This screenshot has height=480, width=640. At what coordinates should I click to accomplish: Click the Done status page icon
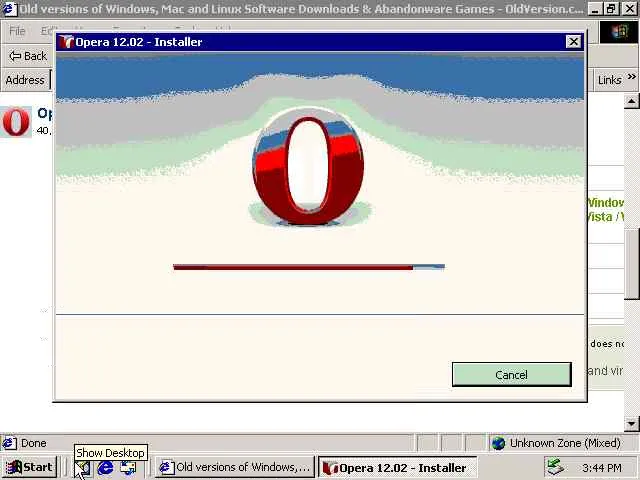9,443
